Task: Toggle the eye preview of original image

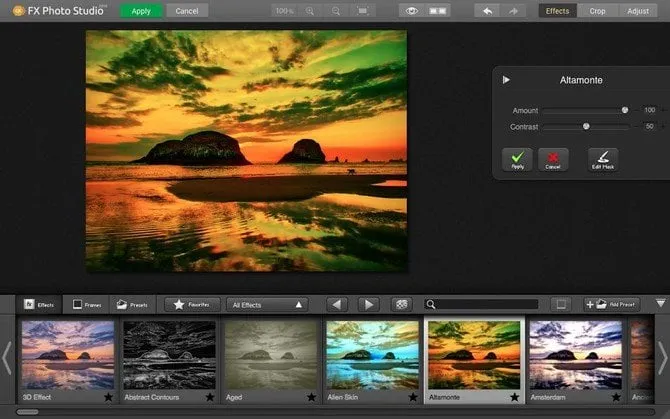Action: pos(411,11)
